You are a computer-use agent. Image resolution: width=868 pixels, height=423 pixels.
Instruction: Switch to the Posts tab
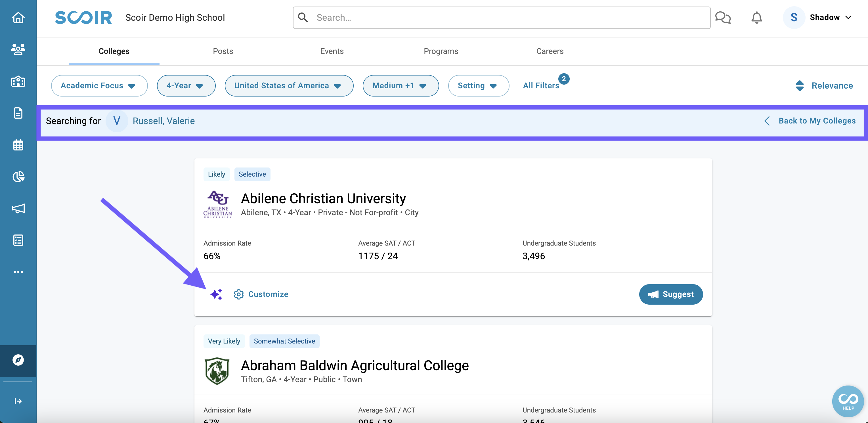[223, 51]
